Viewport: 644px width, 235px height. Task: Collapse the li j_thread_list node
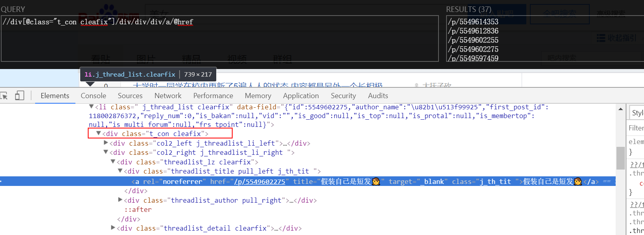tap(91, 107)
